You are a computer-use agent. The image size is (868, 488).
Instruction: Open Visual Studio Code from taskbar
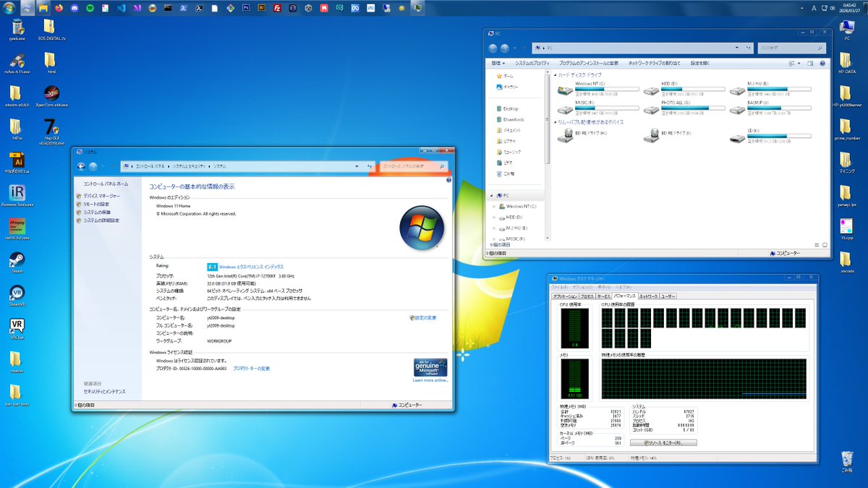click(x=121, y=8)
